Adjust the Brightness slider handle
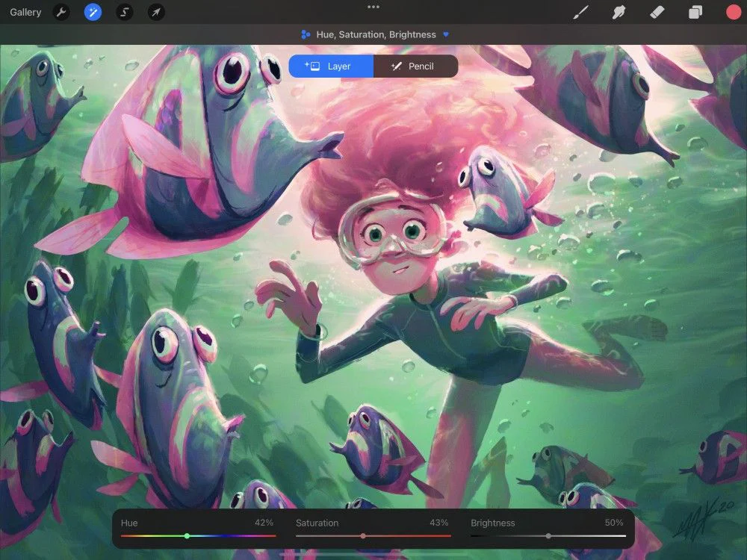 tap(548, 536)
